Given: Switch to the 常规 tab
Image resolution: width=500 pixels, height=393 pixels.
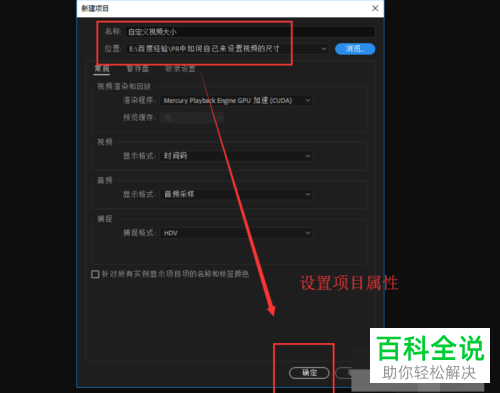Looking at the screenshot, I should tap(102, 69).
